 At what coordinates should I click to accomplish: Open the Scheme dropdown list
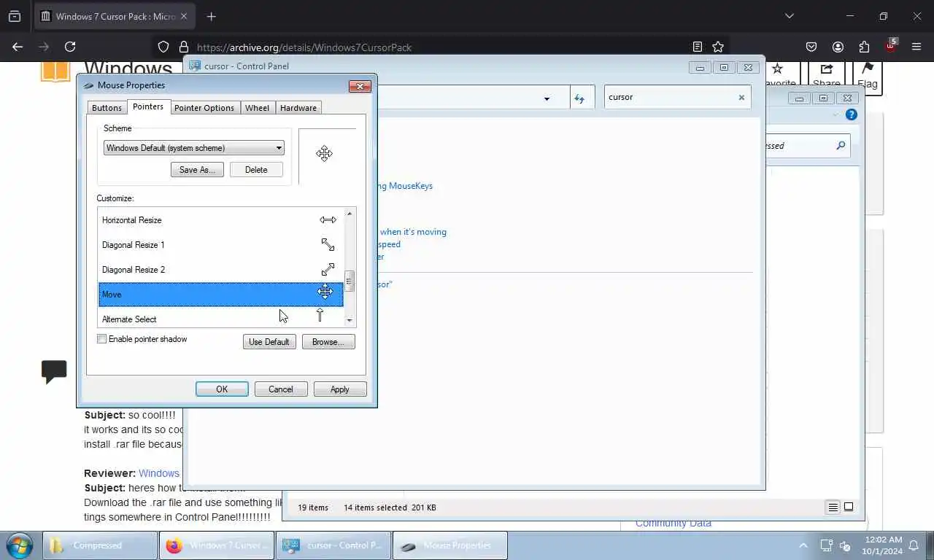click(x=193, y=148)
